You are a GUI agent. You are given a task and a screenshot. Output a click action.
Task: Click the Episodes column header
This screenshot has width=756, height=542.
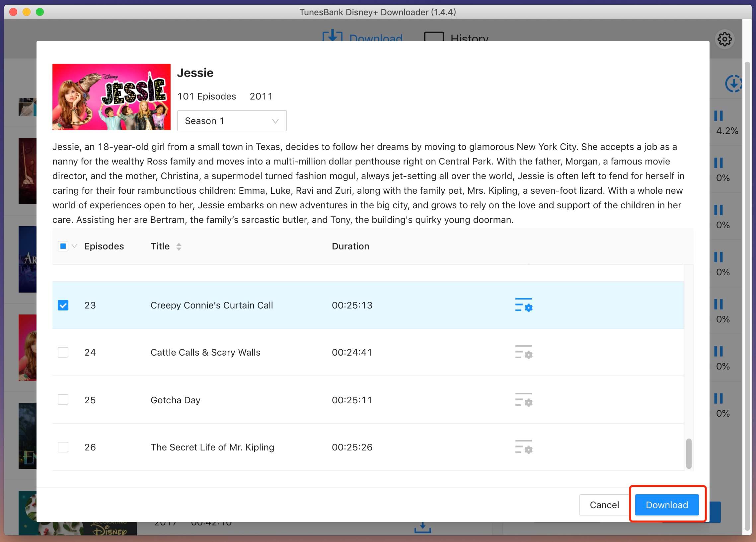point(104,246)
